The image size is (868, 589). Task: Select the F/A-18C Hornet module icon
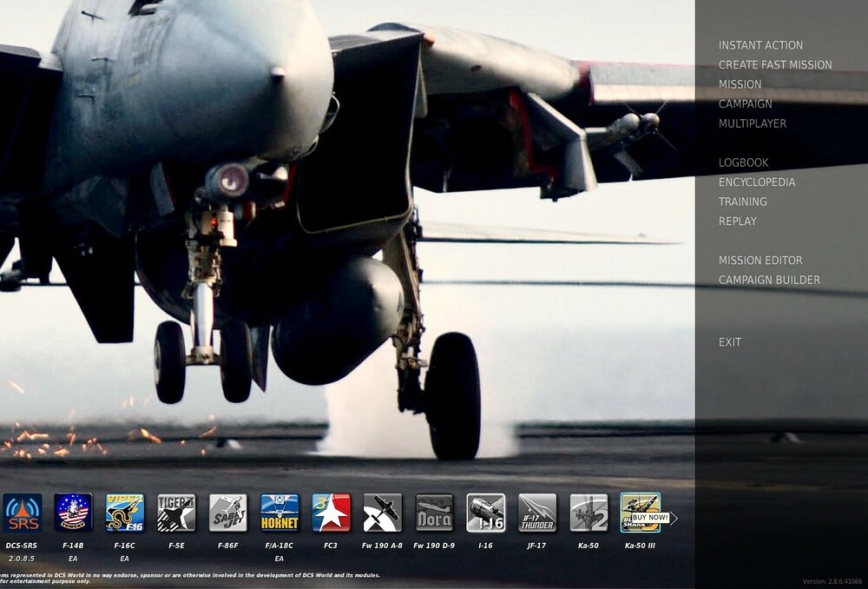[279, 513]
